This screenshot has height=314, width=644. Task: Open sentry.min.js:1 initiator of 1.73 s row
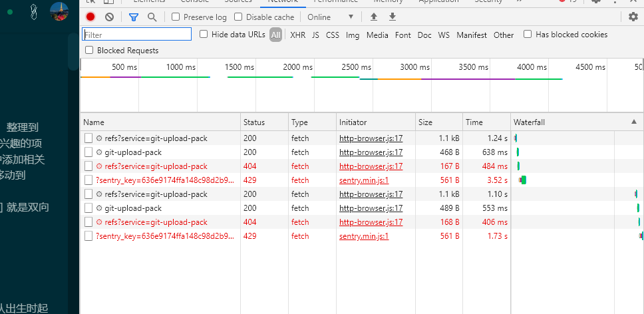point(364,236)
